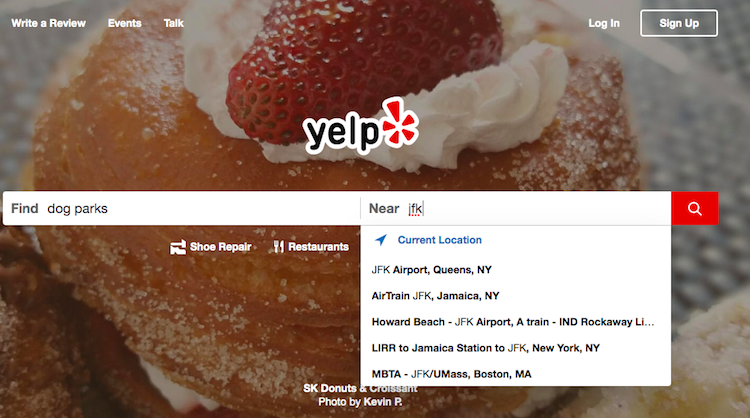Open the Events menu item
The image size is (750, 418).
coord(124,23)
